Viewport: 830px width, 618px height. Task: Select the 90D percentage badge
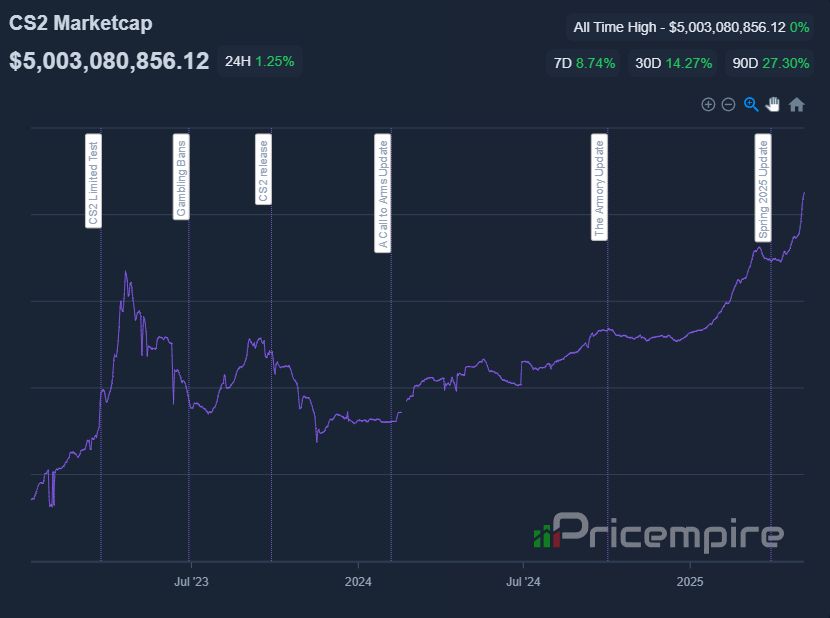(771, 64)
